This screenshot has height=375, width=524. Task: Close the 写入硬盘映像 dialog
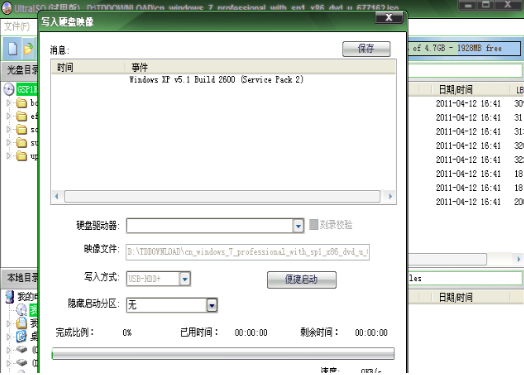pos(389,17)
